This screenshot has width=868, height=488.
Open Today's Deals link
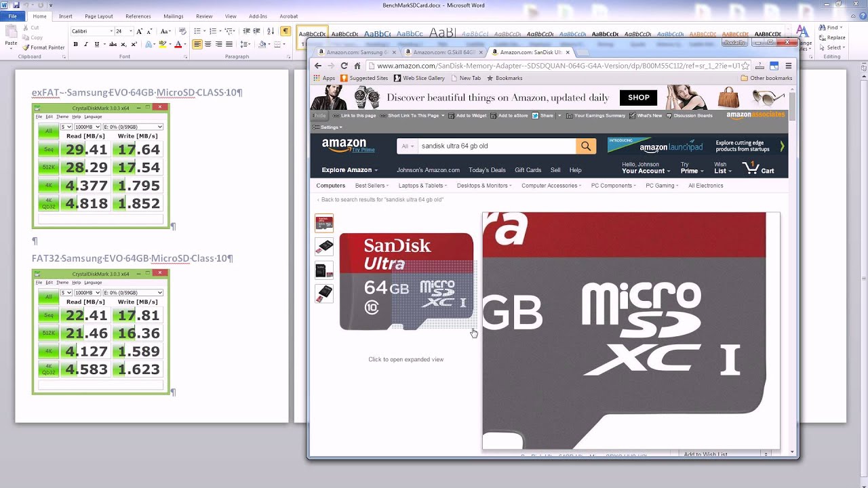487,170
